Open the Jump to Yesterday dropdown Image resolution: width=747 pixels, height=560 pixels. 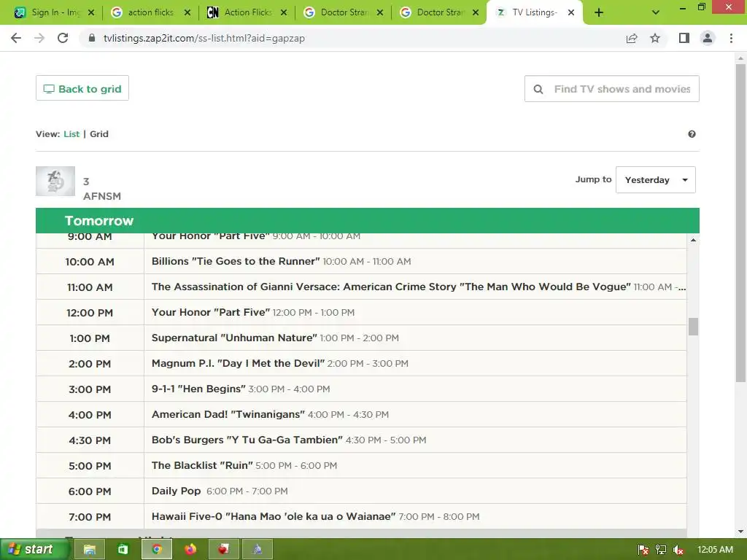click(656, 180)
